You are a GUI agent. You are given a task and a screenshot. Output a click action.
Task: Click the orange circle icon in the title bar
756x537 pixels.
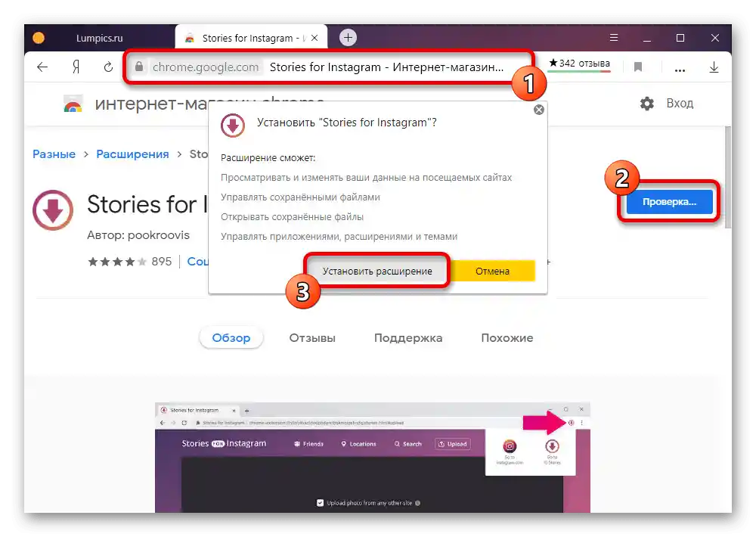coord(39,38)
